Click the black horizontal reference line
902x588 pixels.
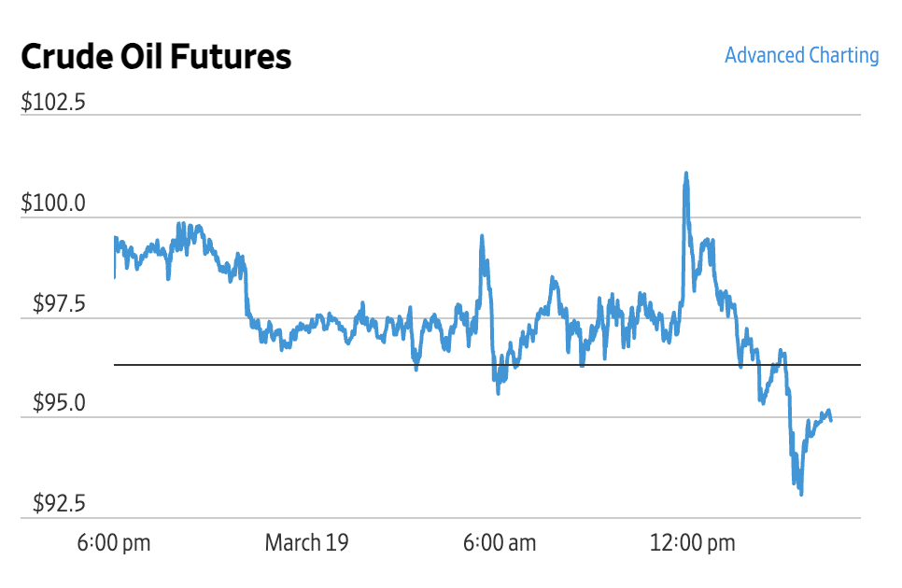coord(280,365)
